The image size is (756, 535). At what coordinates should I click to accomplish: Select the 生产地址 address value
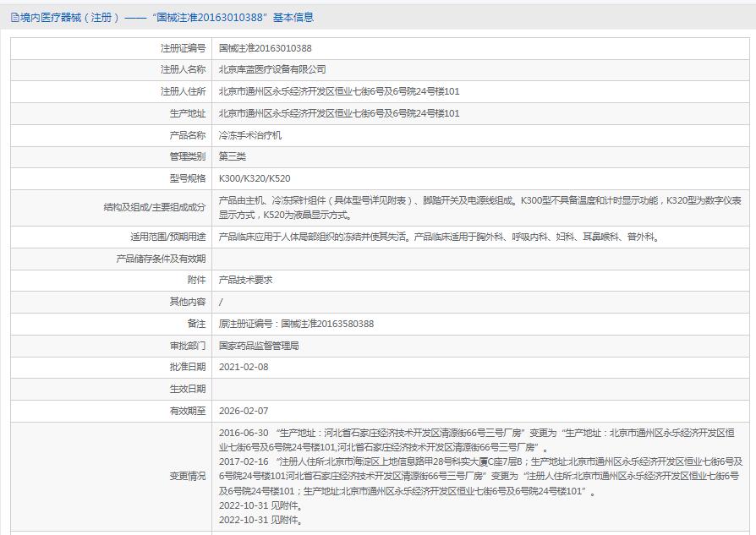tap(339, 113)
